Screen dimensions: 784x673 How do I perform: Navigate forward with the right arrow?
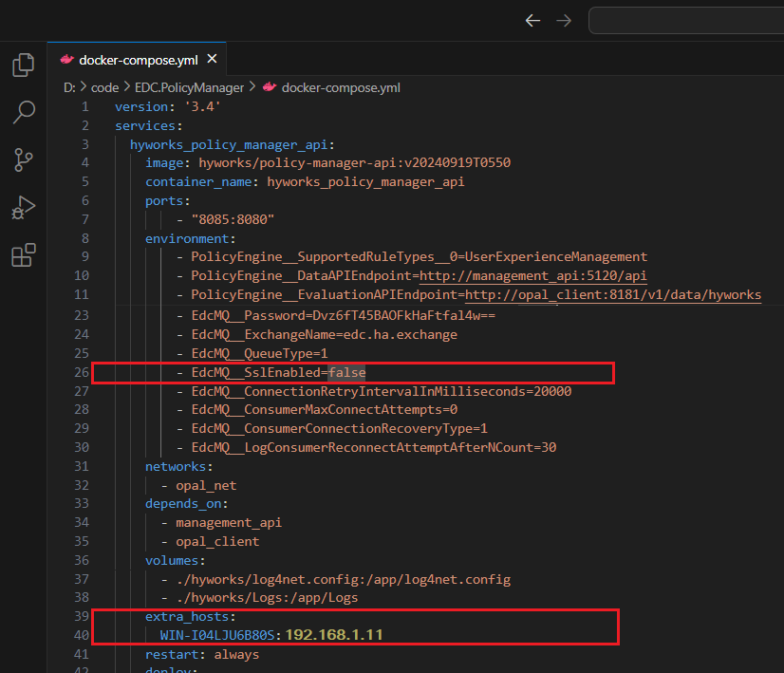click(x=564, y=20)
